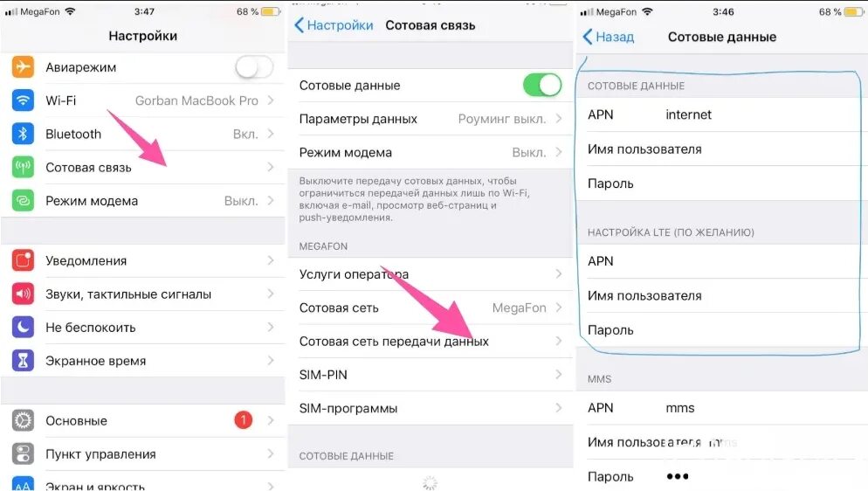The image size is (868, 491).
Task: Turn off the Сотовые данные switch
Action: 542,86
